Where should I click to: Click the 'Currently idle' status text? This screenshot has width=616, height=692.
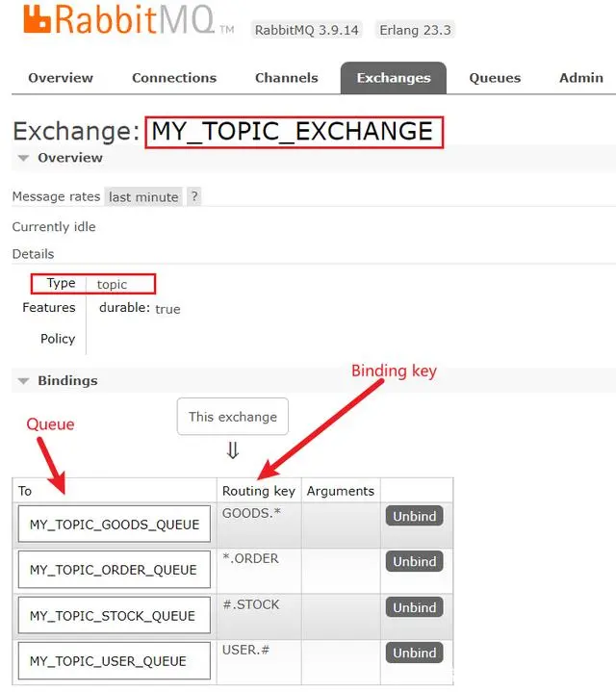coord(54,227)
